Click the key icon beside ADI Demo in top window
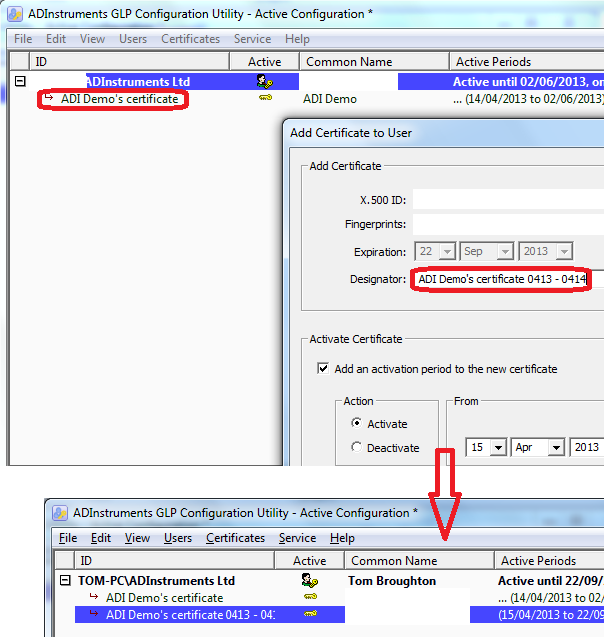The image size is (605, 638). pos(264,99)
